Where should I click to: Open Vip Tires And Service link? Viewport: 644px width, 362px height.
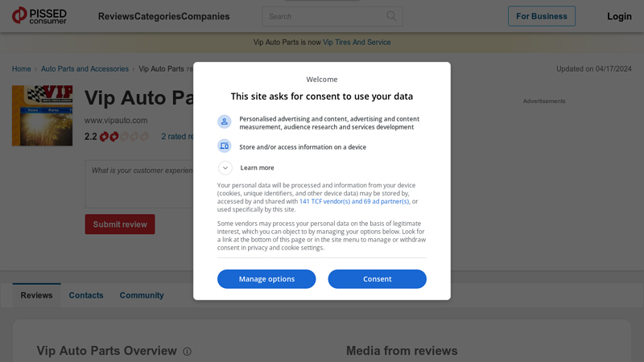[x=357, y=43]
